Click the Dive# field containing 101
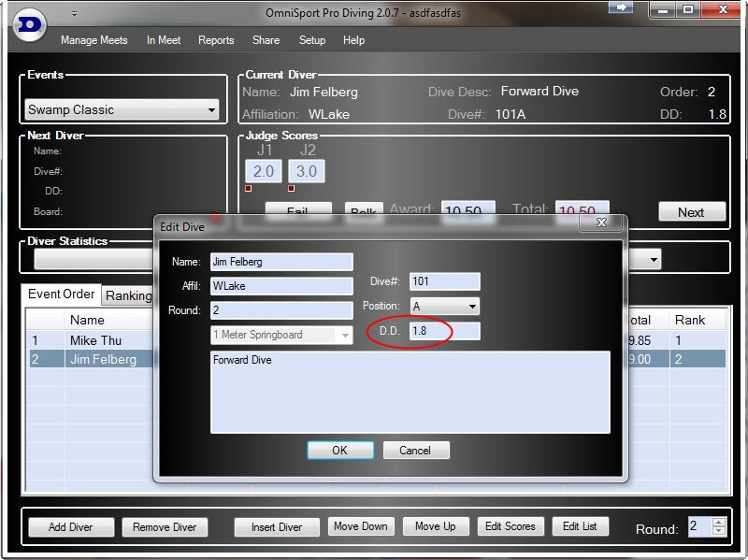 click(x=445, y=281)
